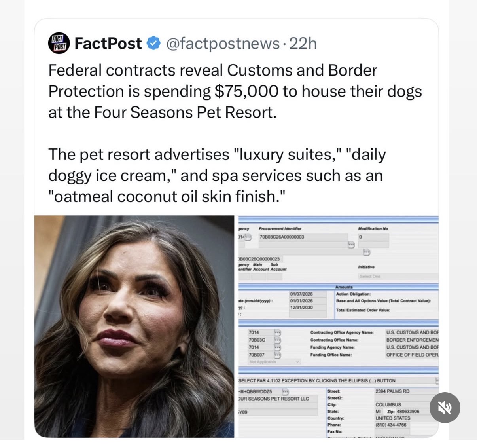Screen dimensions: 477x448
Task: Click the FactPost display name
Action: pyautogui.click(x=108, y=43)
